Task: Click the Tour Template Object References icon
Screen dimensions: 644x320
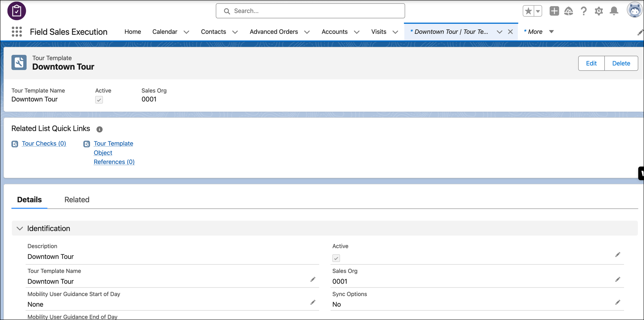Action: click(87, 144)
